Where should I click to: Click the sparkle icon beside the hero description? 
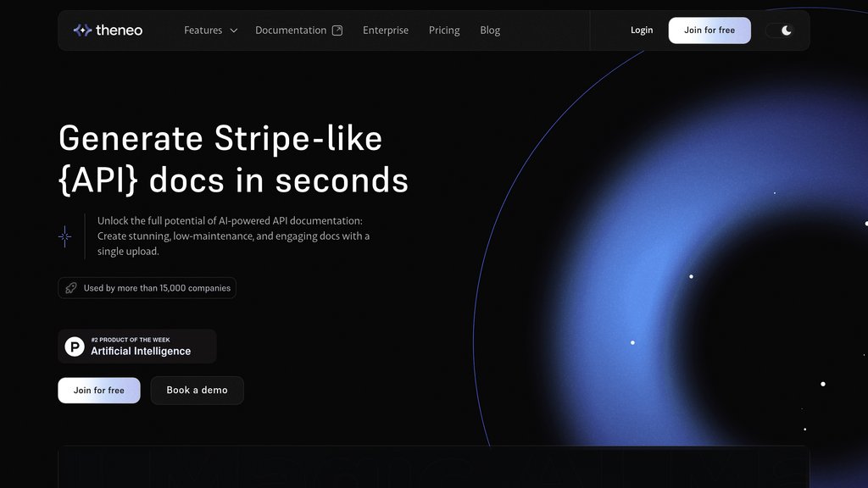coord(65,236)
